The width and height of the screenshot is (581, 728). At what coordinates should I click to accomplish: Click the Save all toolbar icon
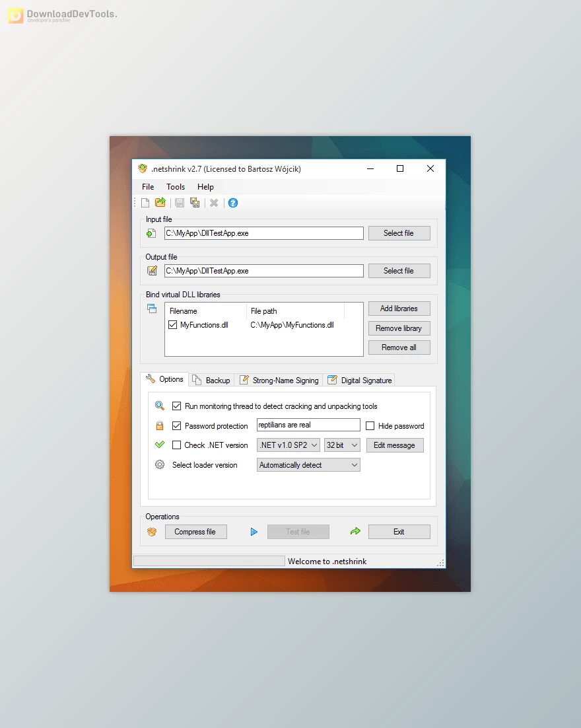(195, 203)
